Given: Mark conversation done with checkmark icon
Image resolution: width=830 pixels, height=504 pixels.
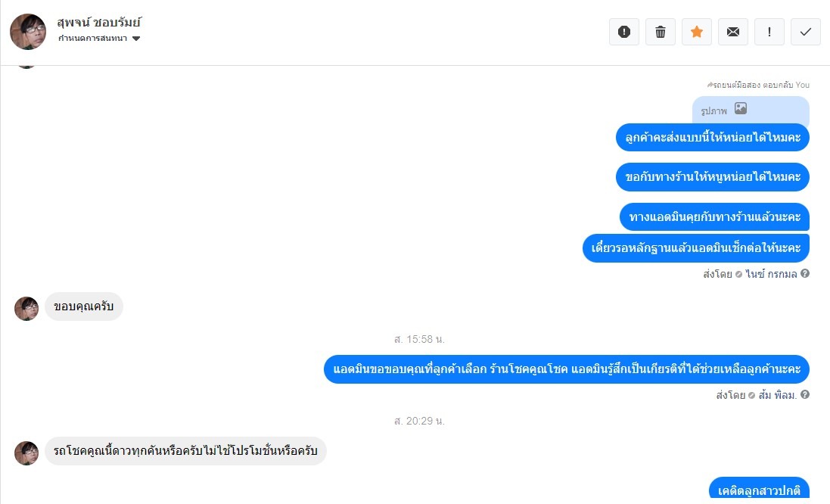Looking at the screenshot, I should (x=806, y=32).
